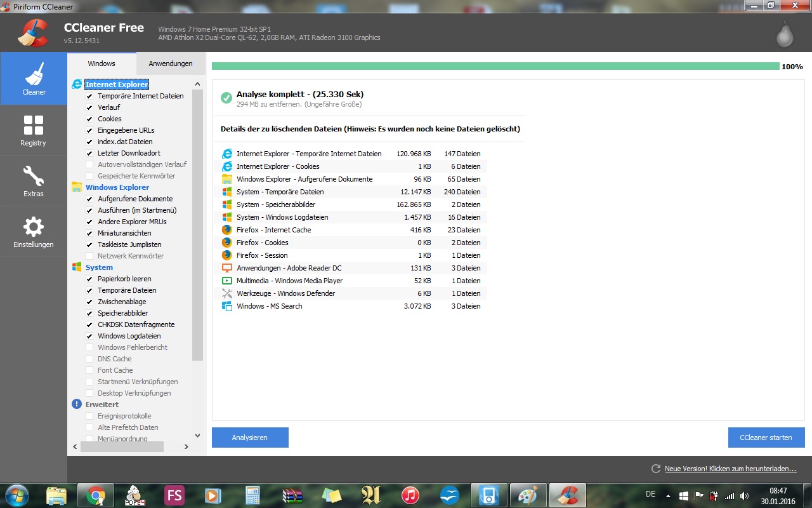Uncheck the Verlauf checkbox under Internet Explorer
Viewport: 812px width, 508px height.
pyautogui.click(x=89, y=107)
